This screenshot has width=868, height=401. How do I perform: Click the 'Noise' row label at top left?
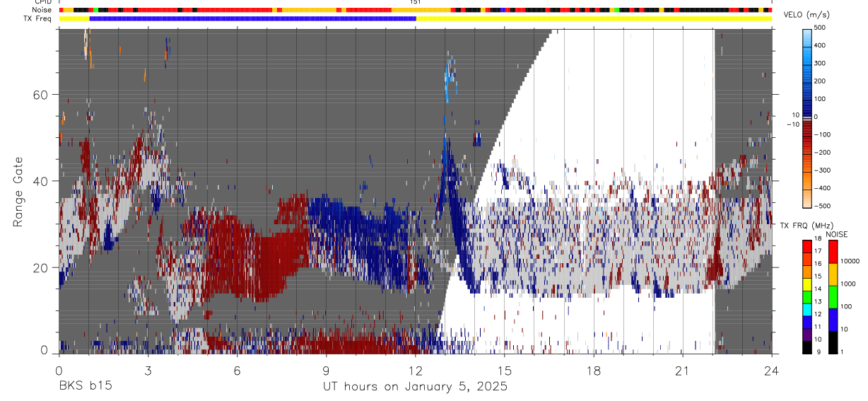(42, 10)
